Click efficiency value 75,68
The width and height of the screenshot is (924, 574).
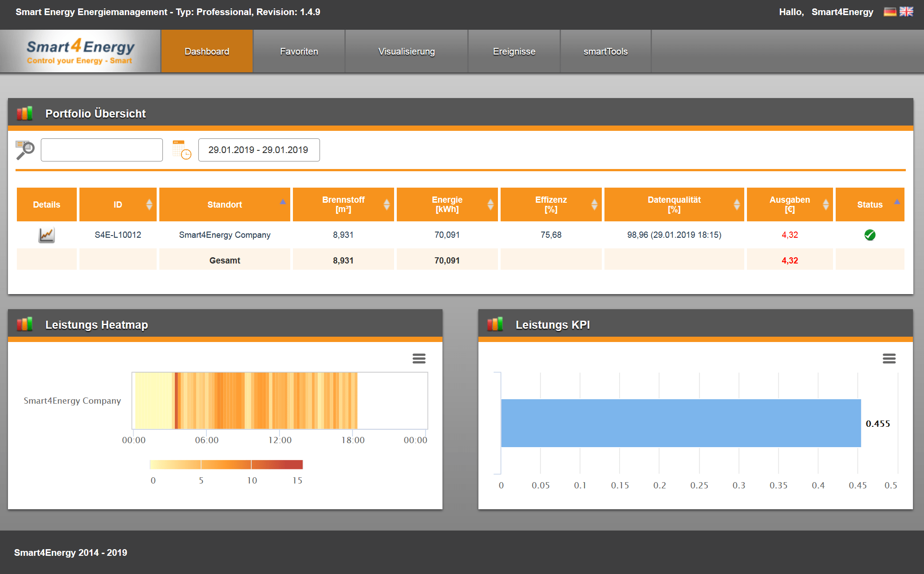tap(551, 235)
